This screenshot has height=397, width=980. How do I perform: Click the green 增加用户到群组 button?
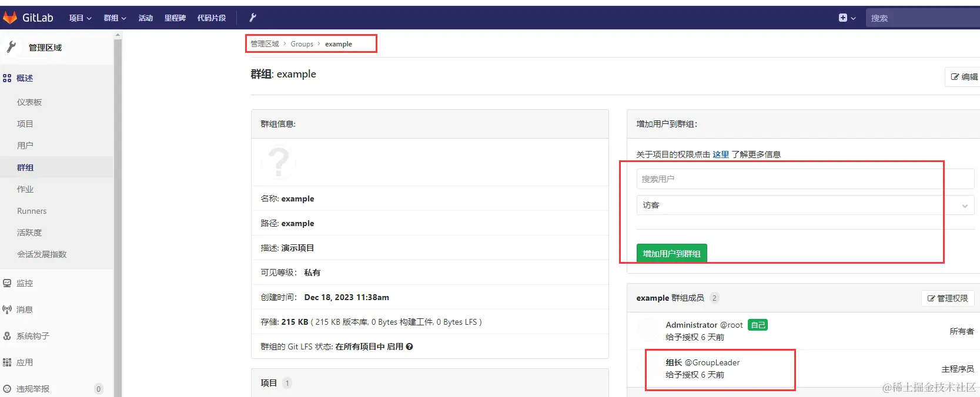point(672,253)
